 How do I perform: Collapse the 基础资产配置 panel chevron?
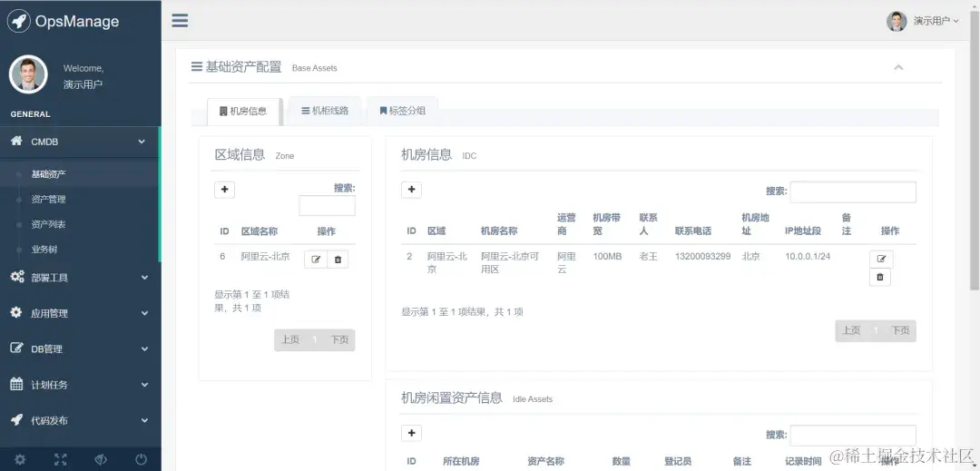coord(898,67)
